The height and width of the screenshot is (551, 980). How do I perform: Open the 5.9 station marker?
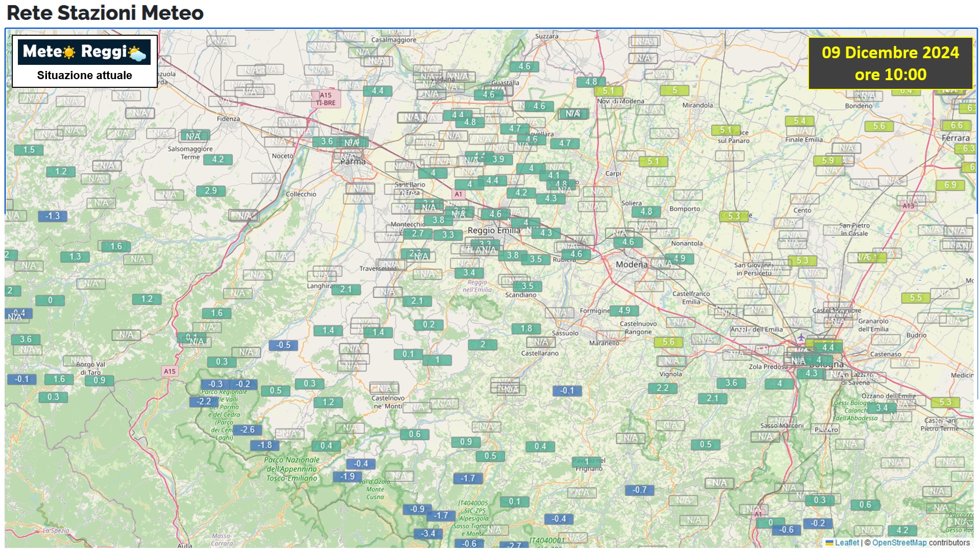[x=827, y=160]
